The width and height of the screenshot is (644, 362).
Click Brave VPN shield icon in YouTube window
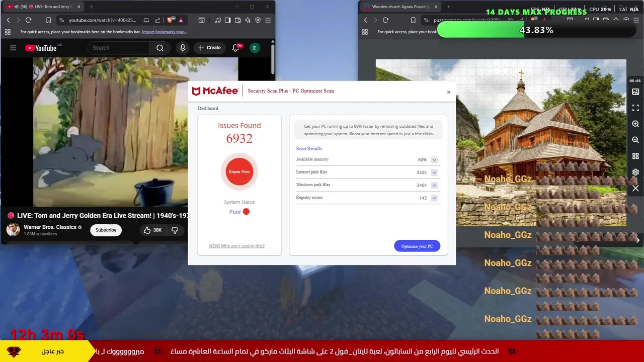tap(258, 20)
